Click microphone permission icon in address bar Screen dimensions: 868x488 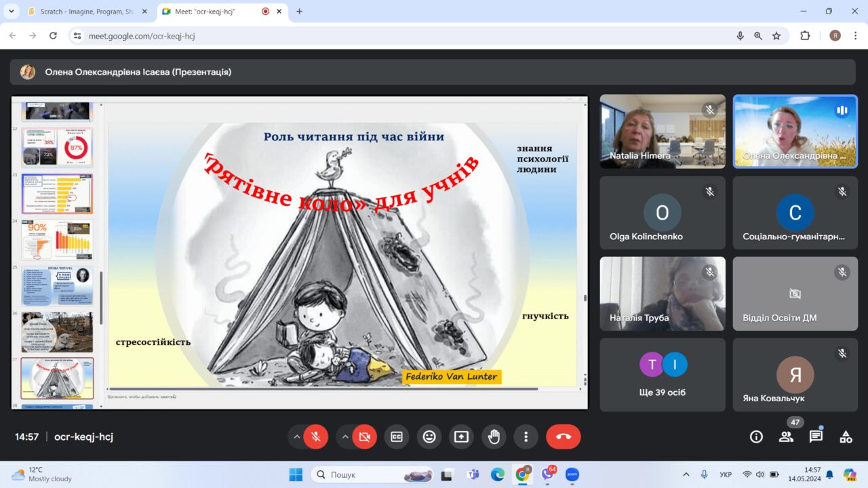(x=741, y=36)
